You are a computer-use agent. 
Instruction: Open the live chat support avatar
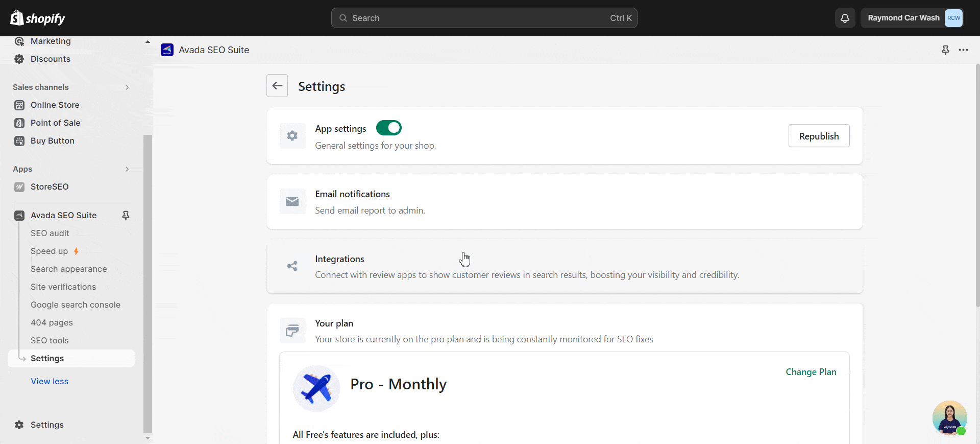[x=949, y=418]
